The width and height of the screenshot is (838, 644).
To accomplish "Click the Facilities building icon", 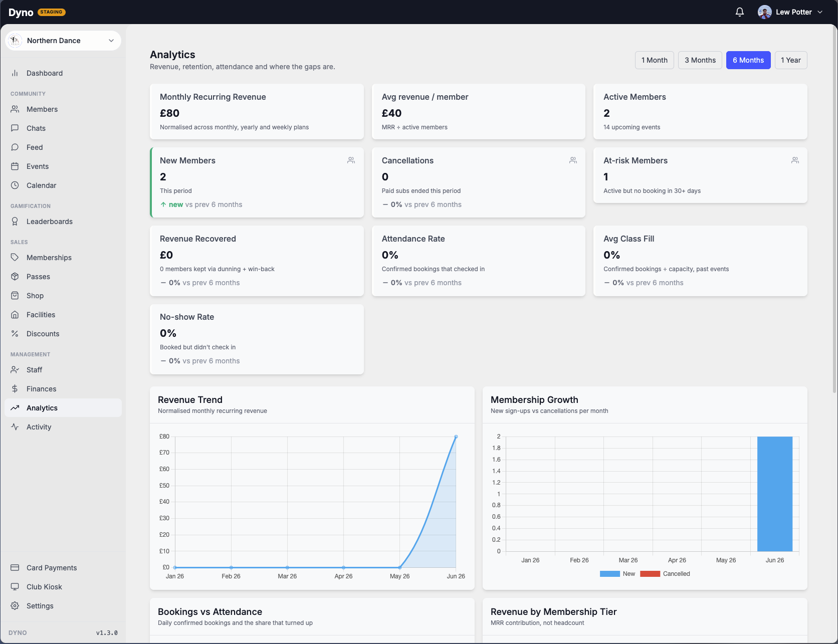I will point(15,315).
